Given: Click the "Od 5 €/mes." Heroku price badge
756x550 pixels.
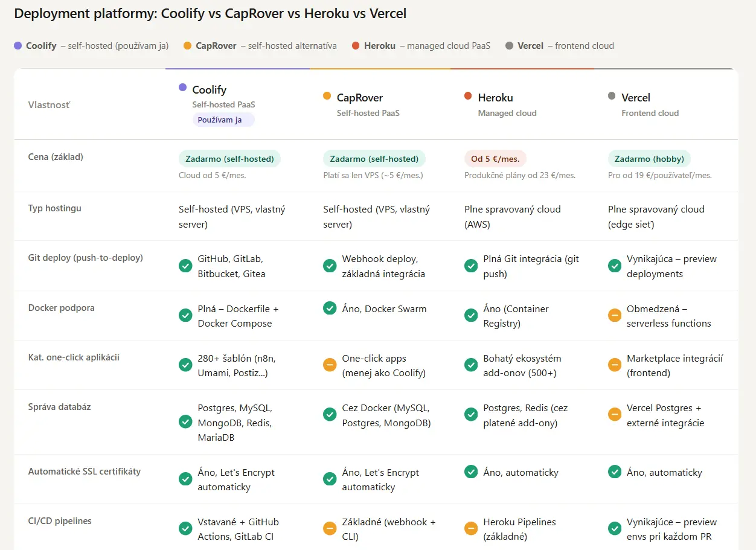Looking at the screenshot, I should click(x=495, y=159).
